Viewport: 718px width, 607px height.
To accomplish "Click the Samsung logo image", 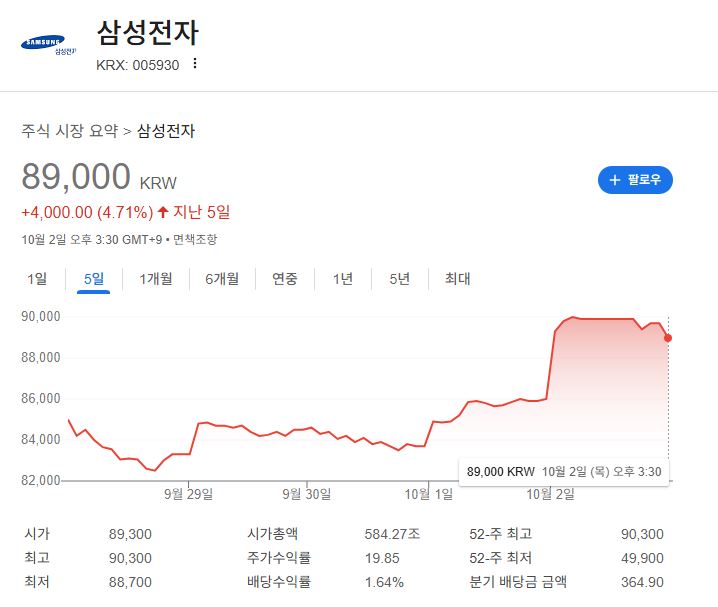I will 45,45.
